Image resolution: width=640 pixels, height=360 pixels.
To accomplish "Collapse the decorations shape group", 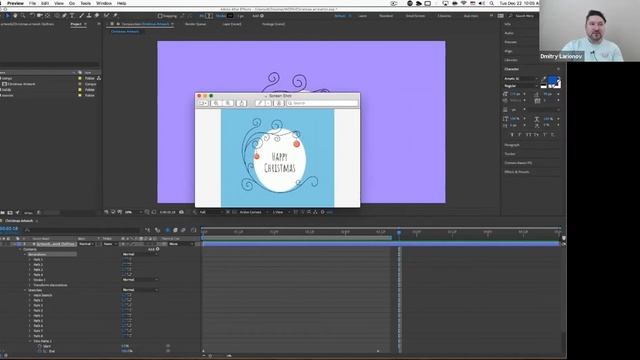I will (25, 254).
